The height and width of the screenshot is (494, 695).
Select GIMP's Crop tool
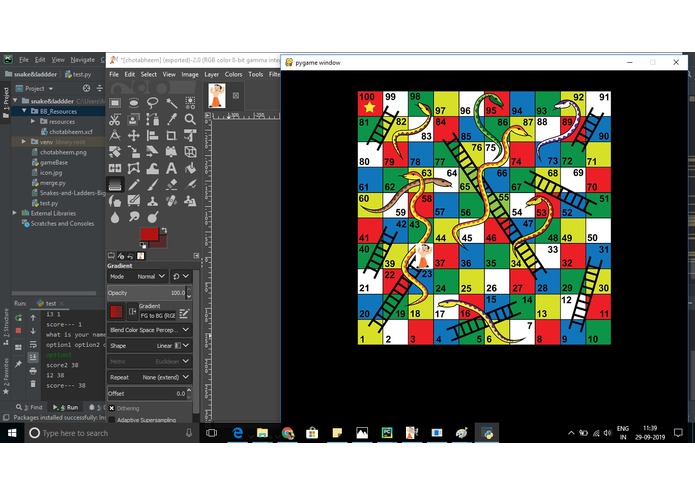click(x=172, y=136)
